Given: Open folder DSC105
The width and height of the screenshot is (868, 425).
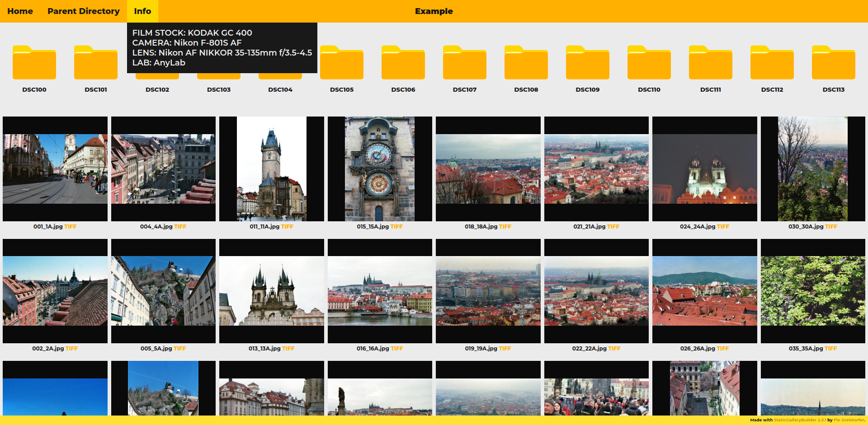Looking at the screenshot, I should [342, 63].
